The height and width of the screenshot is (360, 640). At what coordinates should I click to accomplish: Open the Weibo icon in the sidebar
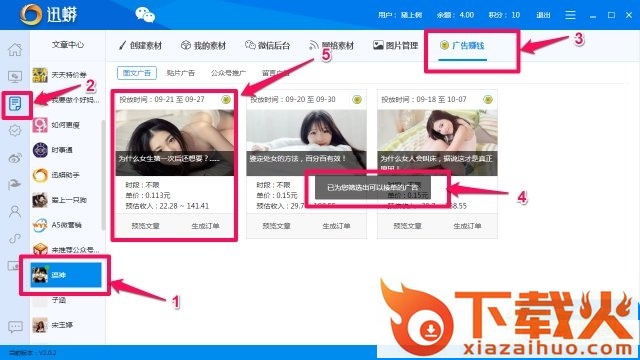15,158
